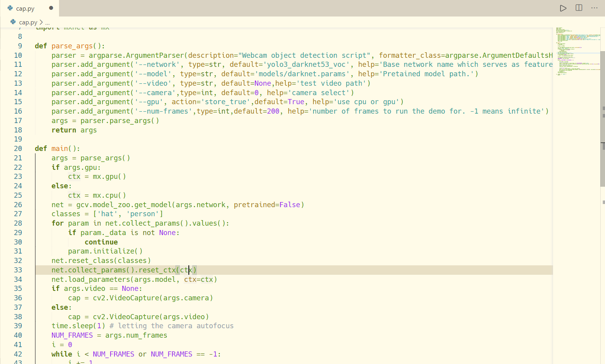This screenshot has height=364, width=605.
Task: Click 'net.load_parameters(args.model, ctx=ctx)' line
Action: [x=134, y=279]
